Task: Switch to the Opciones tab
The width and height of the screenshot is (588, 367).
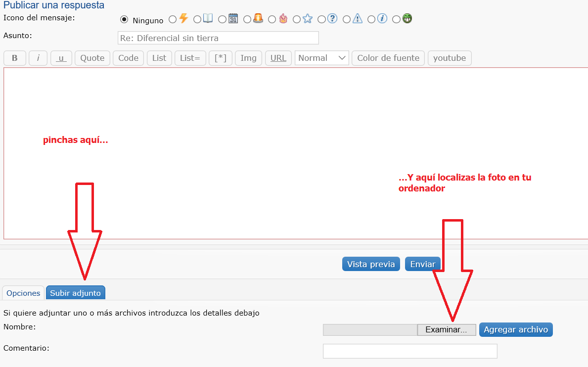Action: coord(23,293)
